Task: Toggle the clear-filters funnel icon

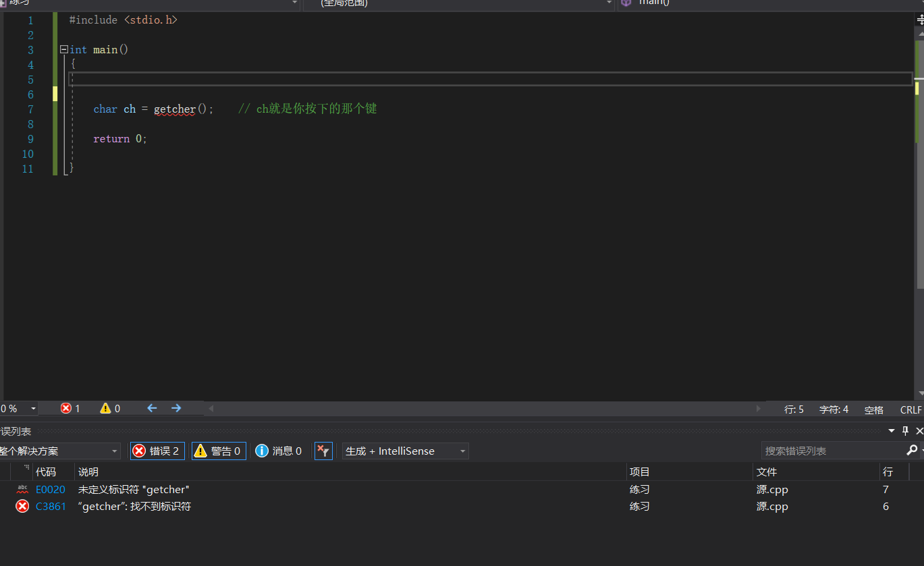Action: click(323, 451)
